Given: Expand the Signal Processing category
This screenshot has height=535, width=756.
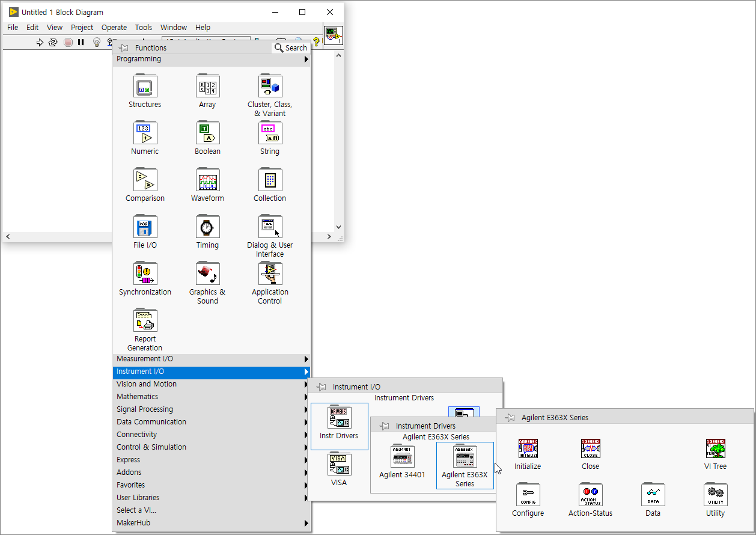Looking at the screenshot, I should 212,409.
